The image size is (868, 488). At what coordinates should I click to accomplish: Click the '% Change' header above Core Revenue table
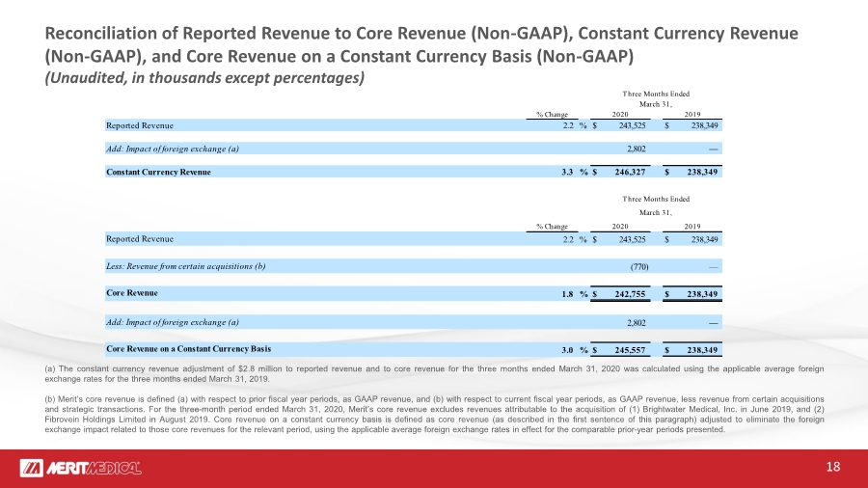(552, 227)
